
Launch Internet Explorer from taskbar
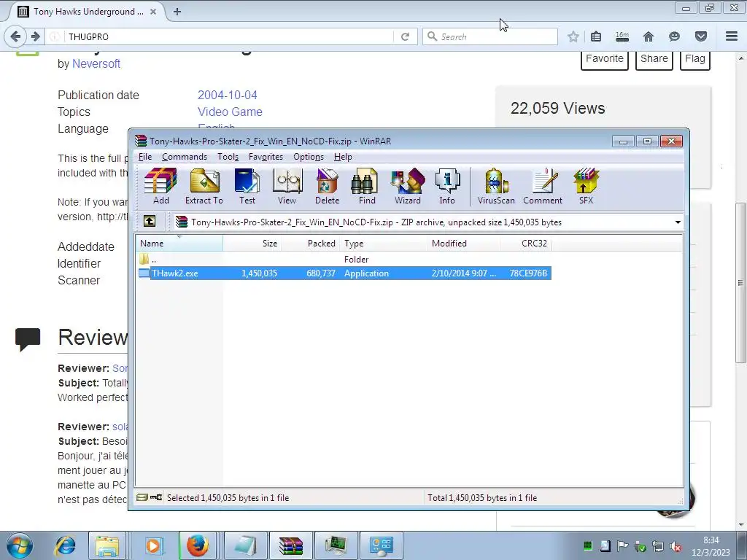[65, 545]
